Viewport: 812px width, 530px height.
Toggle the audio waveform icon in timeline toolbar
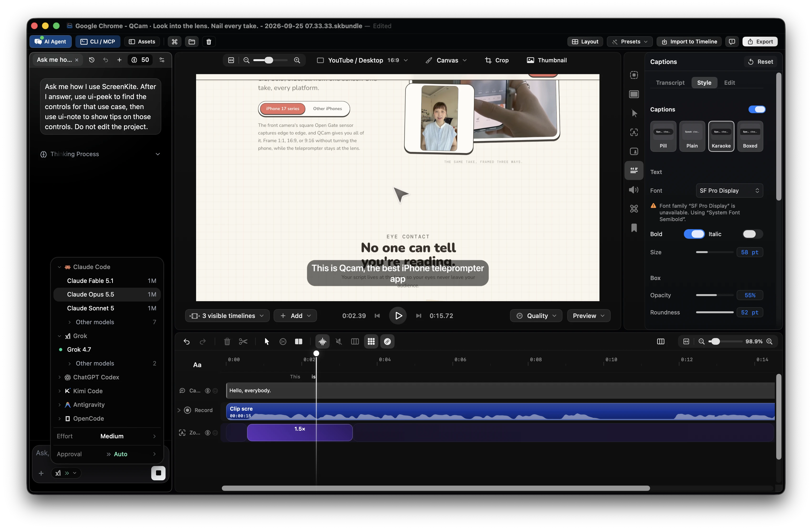click(x=322, y=341)
